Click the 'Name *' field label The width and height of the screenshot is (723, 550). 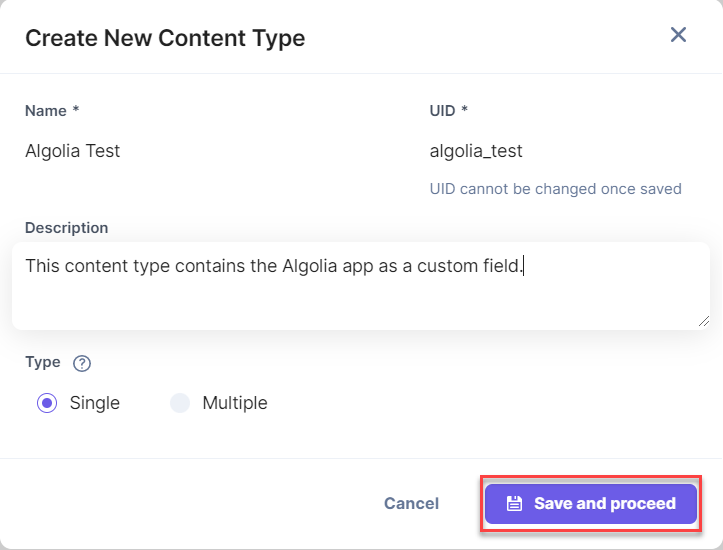coord(52,111)
